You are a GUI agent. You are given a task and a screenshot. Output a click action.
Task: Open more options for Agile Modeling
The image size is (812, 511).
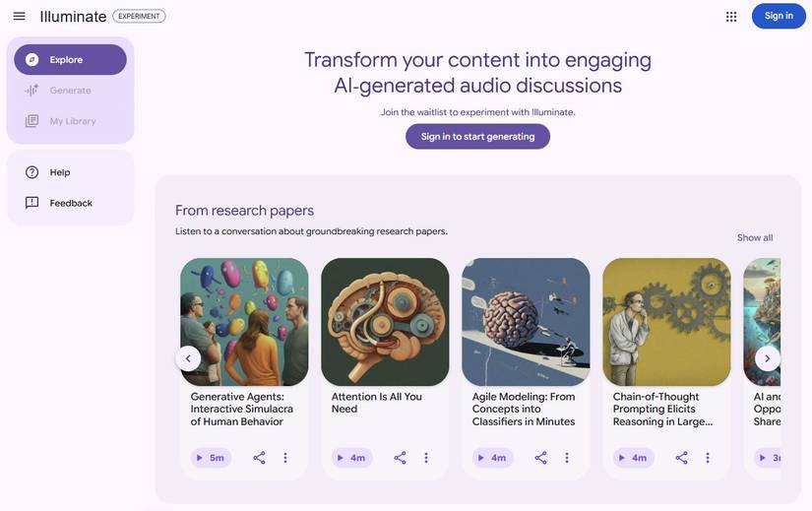point(567,458)
